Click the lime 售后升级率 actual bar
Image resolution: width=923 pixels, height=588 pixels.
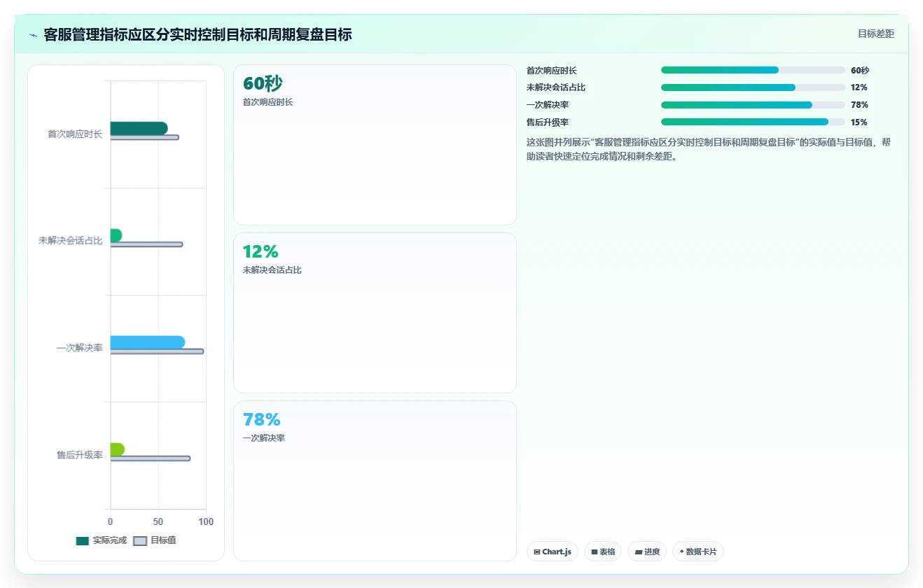coord(117,449)
